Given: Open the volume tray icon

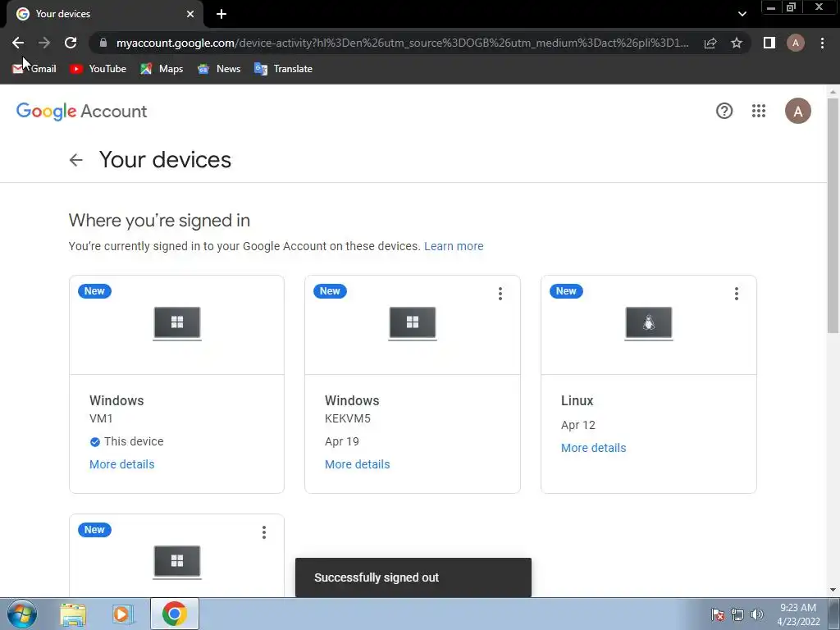Looking at the screenshot, I should [x=757, y=614].
